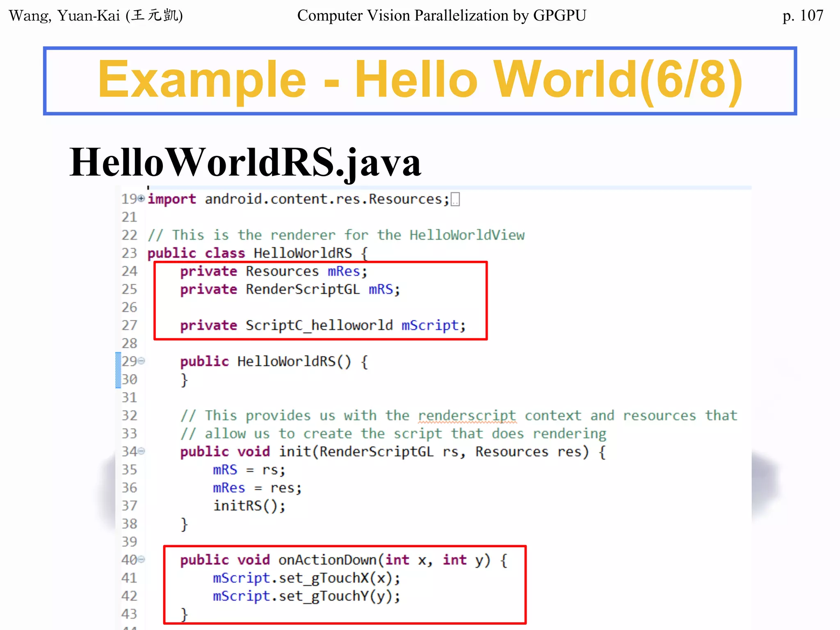The width and height of the screenshot is (840, 630).
Task: Click the 'mRes = res;' statement
Action: [x=257, y=488]
